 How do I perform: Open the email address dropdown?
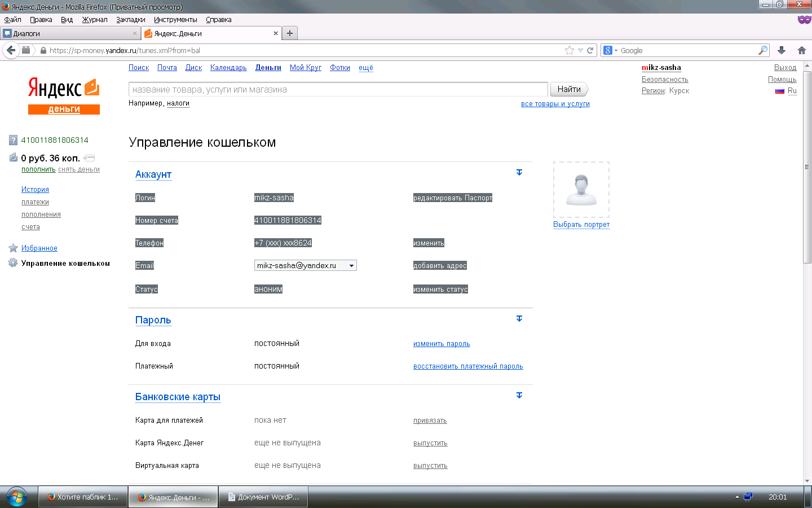point(351,266)
